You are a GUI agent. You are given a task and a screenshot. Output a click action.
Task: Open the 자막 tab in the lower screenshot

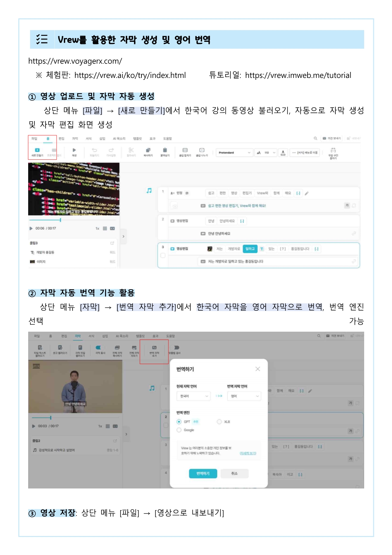pyautogui.click(x=78, y=336)
